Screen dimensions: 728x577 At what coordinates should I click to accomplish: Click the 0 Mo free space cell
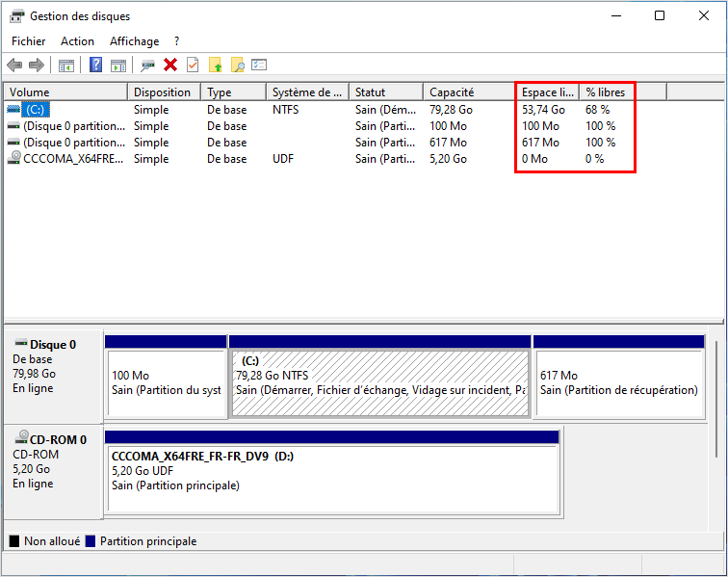point(534,159)
